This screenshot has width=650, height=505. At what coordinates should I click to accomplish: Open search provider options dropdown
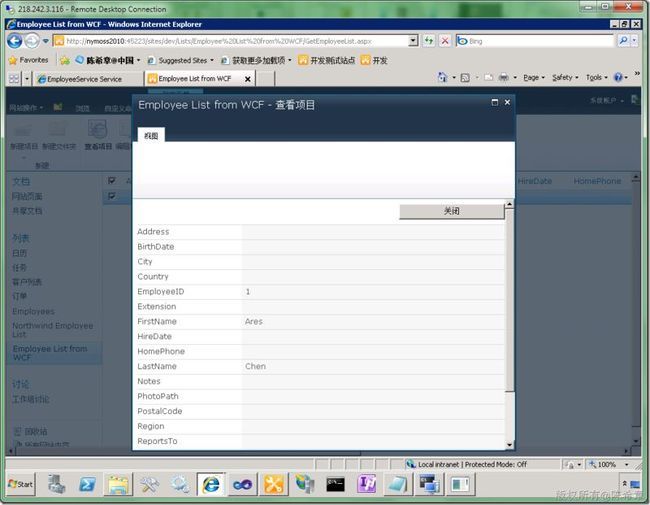634,41
